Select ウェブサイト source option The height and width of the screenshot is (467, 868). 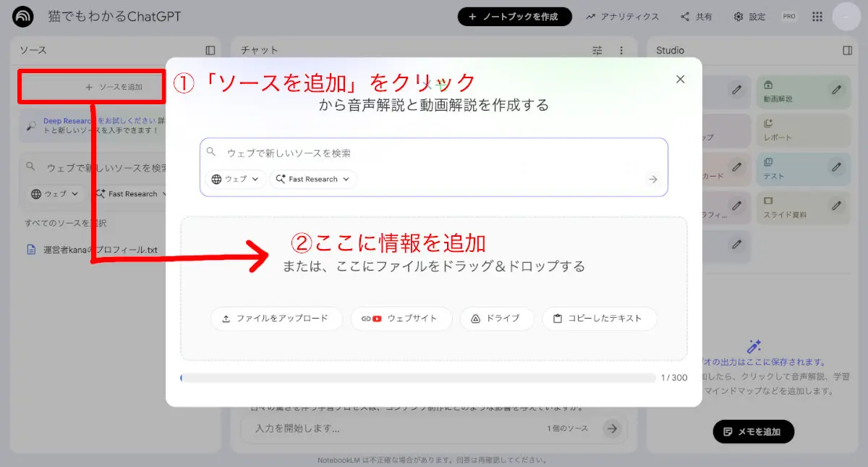pyautogui.click(x=401, y=319)
